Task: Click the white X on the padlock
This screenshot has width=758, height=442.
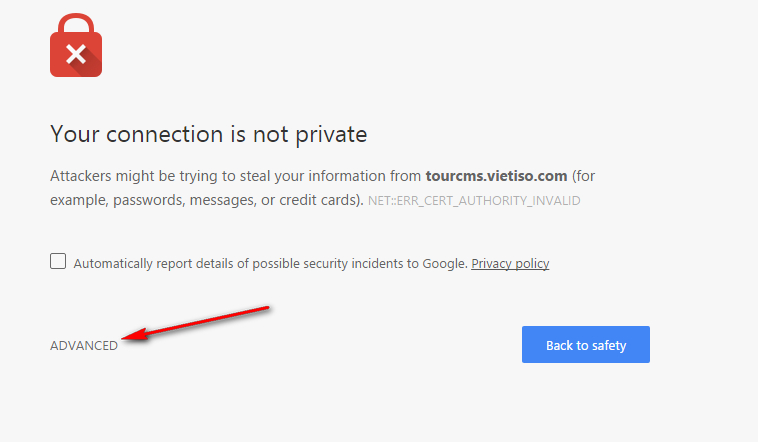Action: click(76, 54)
